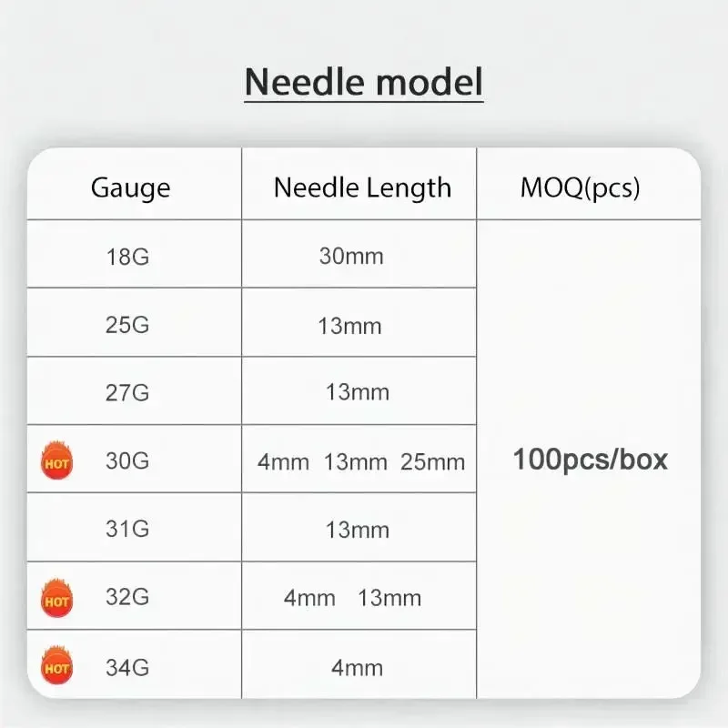Image resolution: width=728 pixels, height=728 pixels.
Task: Select the 32G gauge label
Action: point(127,598)
